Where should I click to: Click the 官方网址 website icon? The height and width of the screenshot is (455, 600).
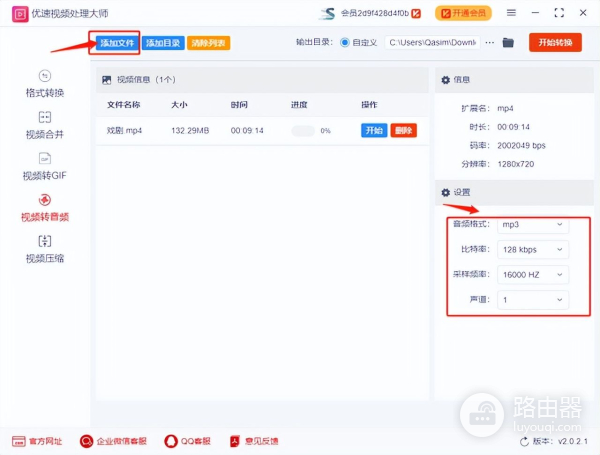(18, 441)
